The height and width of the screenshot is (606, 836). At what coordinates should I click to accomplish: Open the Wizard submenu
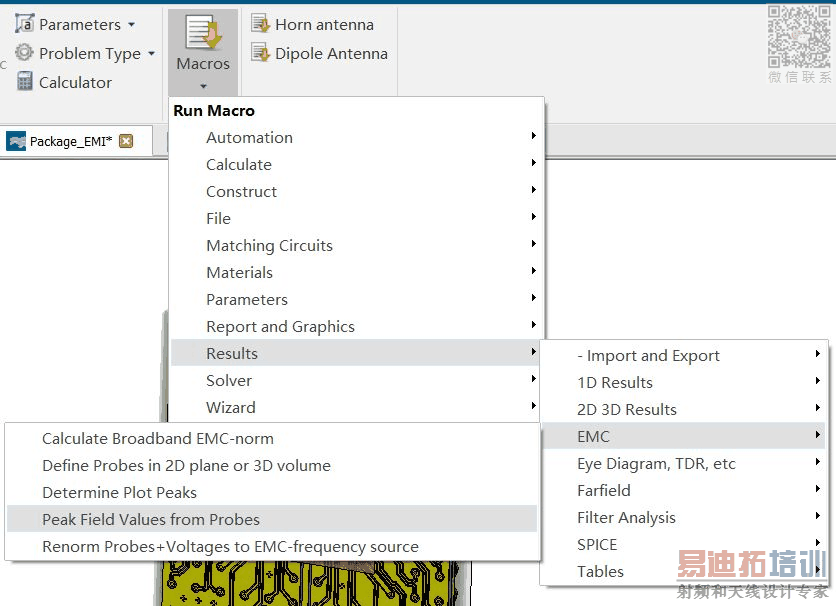click(356, 408)
